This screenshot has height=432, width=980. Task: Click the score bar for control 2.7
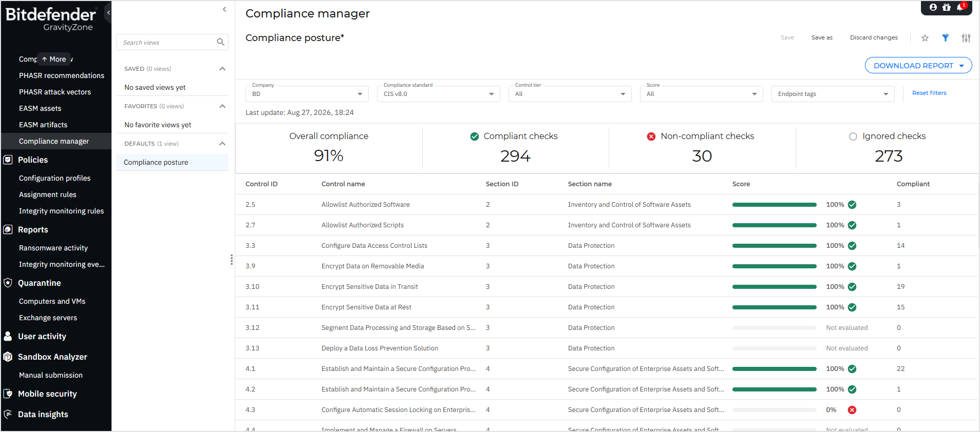(774, 225)
